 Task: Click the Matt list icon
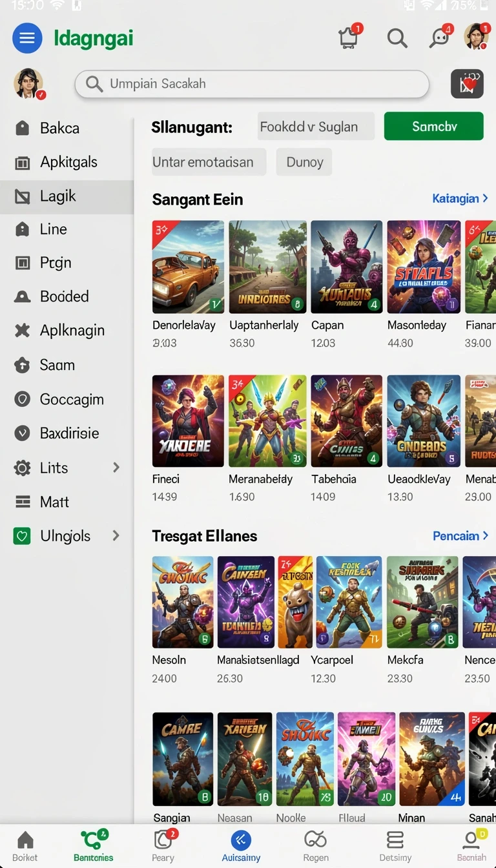tap(23, 502)
